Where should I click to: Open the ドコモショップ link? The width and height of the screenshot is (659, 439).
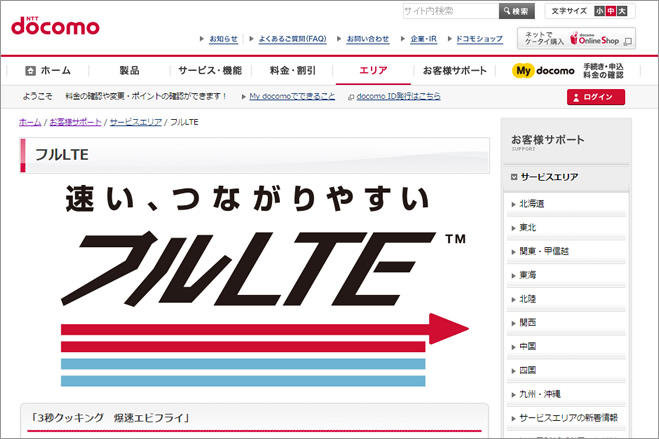point(480,39)
